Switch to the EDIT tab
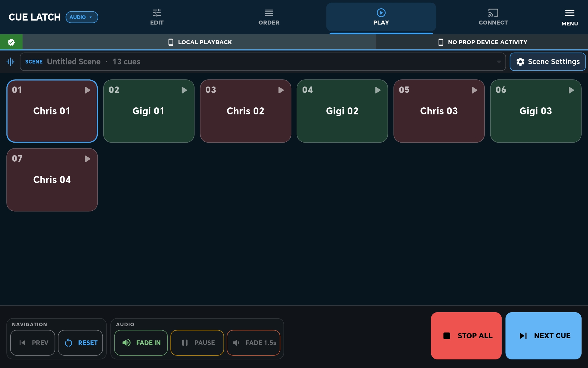The height and width of the screenshot is (368, 588). (157, 17)
